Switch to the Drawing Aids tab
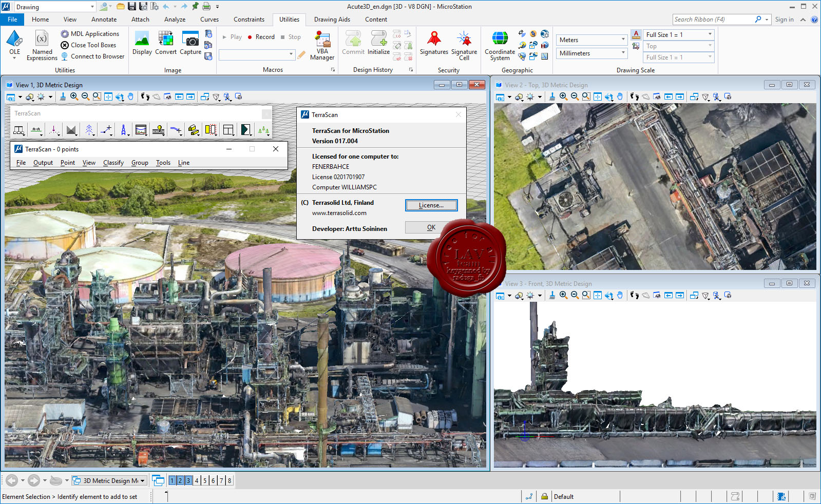The width and height of the screenshot is (821, 504). click(332, 20)
